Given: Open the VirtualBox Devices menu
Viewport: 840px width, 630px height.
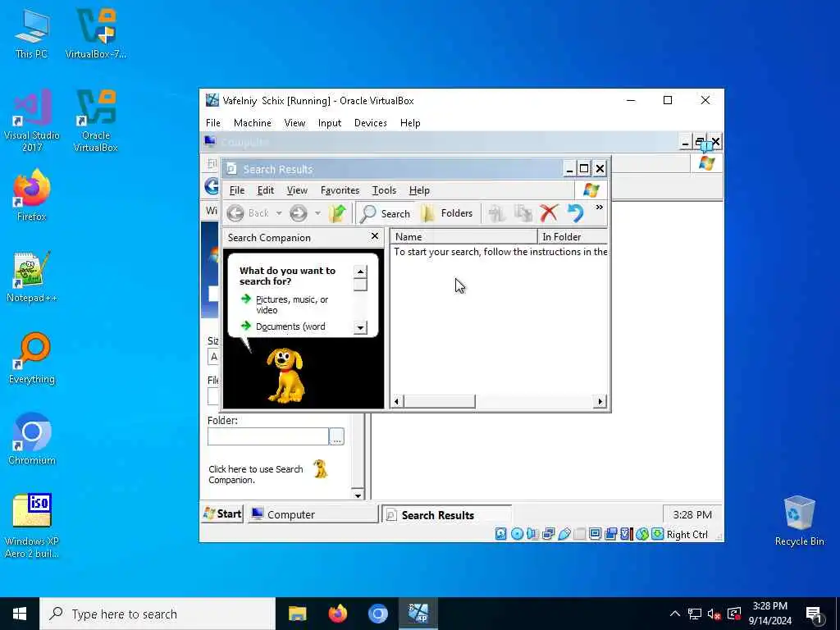Looking at the screenshot, I should pos(370,123).
